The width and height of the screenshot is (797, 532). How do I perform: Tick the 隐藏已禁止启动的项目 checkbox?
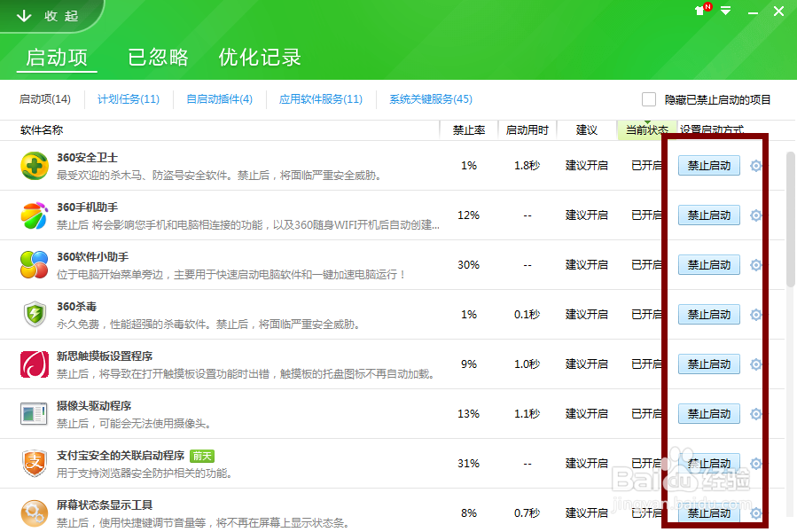pyautogui.click(x=649, y=99)
